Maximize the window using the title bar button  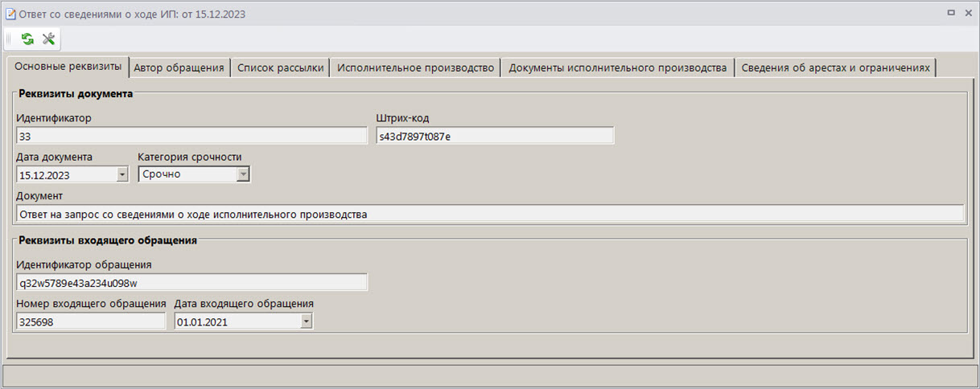(x=950, y=13)
